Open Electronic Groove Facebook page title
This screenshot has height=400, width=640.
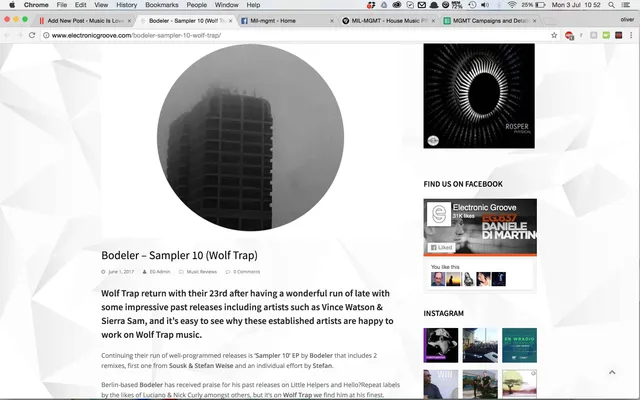coord(484,207)
